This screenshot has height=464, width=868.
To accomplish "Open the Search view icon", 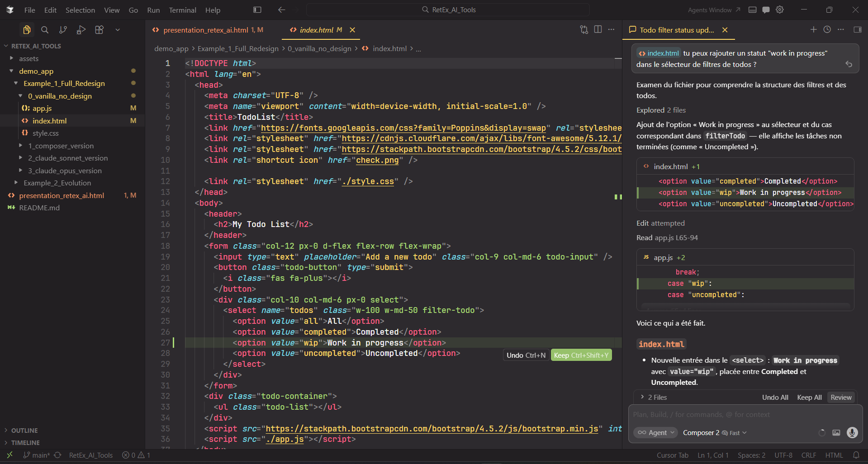I will (45, 30).
